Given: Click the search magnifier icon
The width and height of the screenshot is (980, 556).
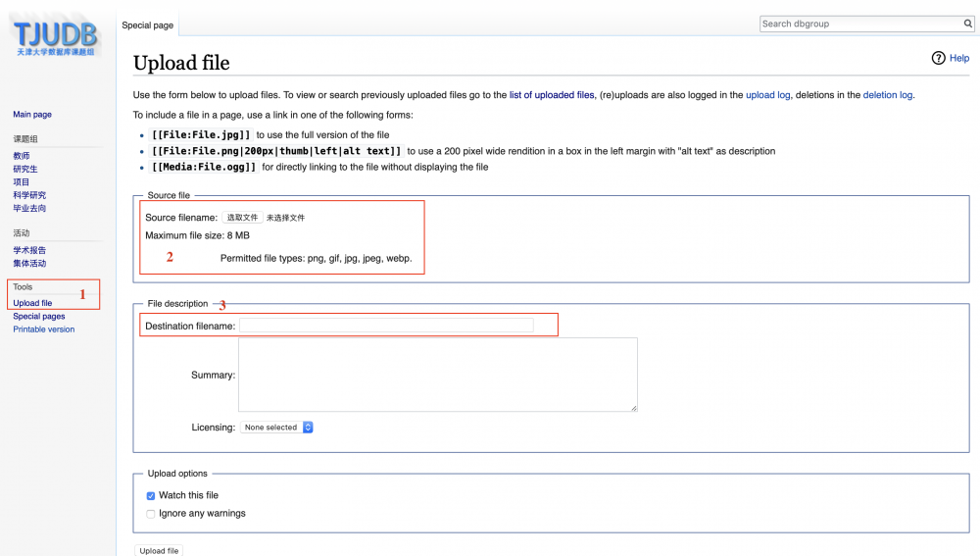Looking at the screenshot, I should (x=967, y=24).
